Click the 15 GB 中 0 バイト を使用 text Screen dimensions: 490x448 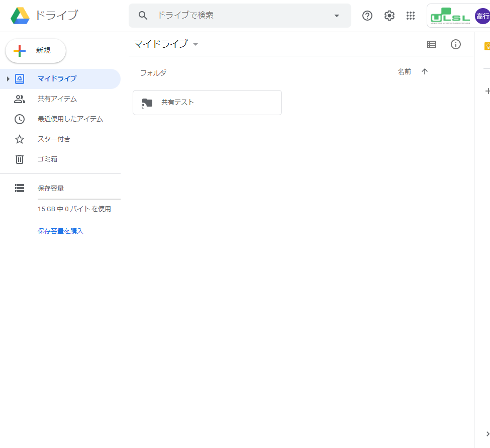74,209
